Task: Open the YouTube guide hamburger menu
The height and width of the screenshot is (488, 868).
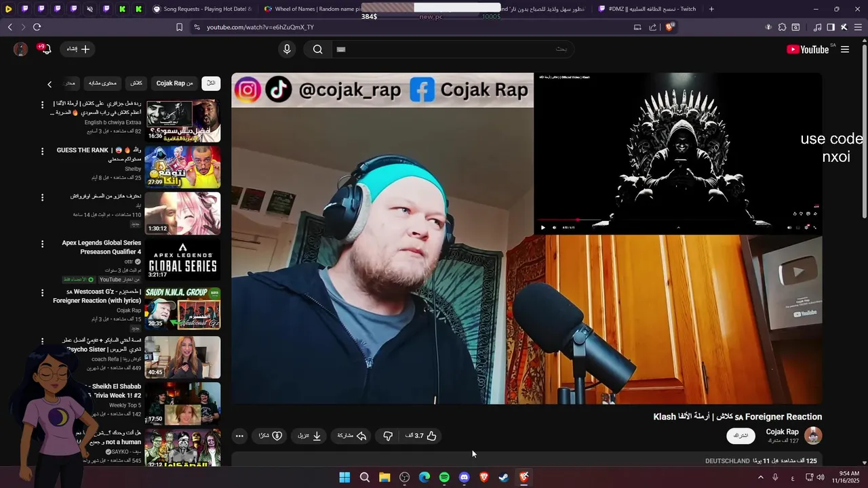Action: (845, 49)
